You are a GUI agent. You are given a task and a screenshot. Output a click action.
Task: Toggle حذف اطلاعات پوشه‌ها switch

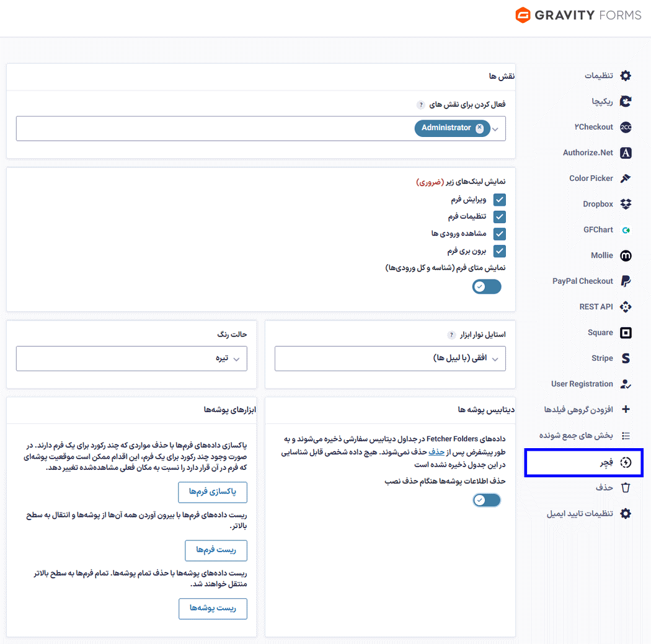[x=487, y=500]
